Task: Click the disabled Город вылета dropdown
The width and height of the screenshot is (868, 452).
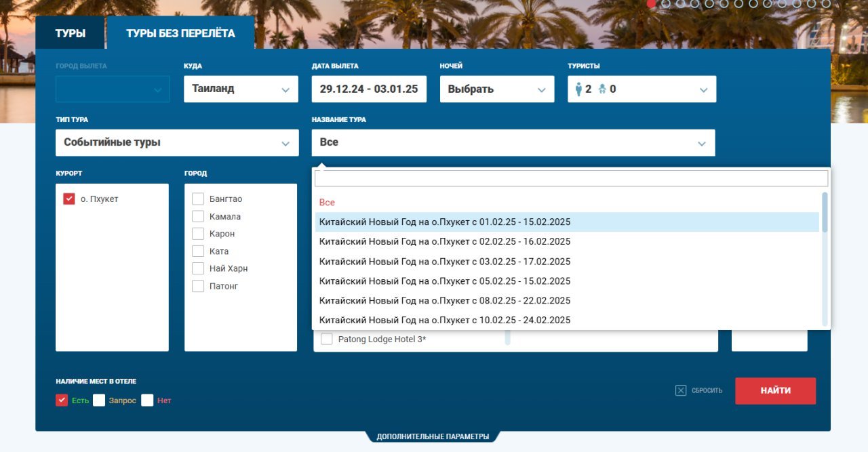Action: tap(113, 89)
